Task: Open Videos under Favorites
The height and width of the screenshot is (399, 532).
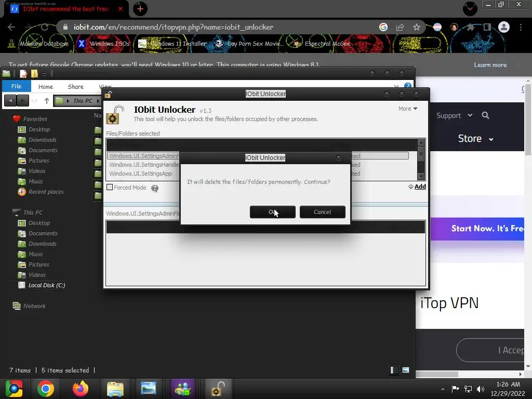Action: [x=37, y=171]
